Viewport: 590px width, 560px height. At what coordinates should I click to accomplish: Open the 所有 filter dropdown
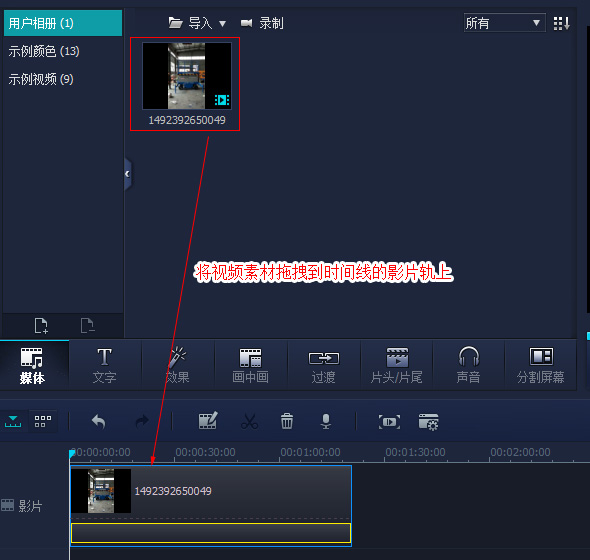(x=504, y=23)
